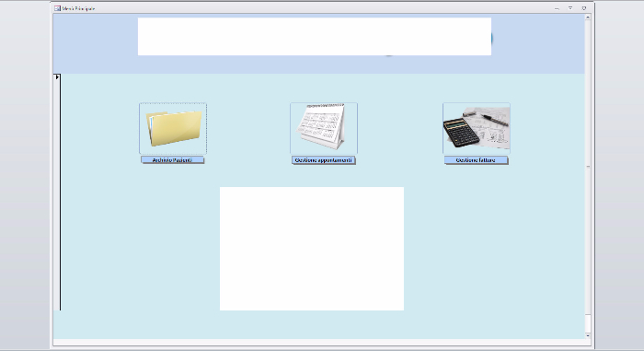Close the Menù Principale window

(x=584, y=8)
